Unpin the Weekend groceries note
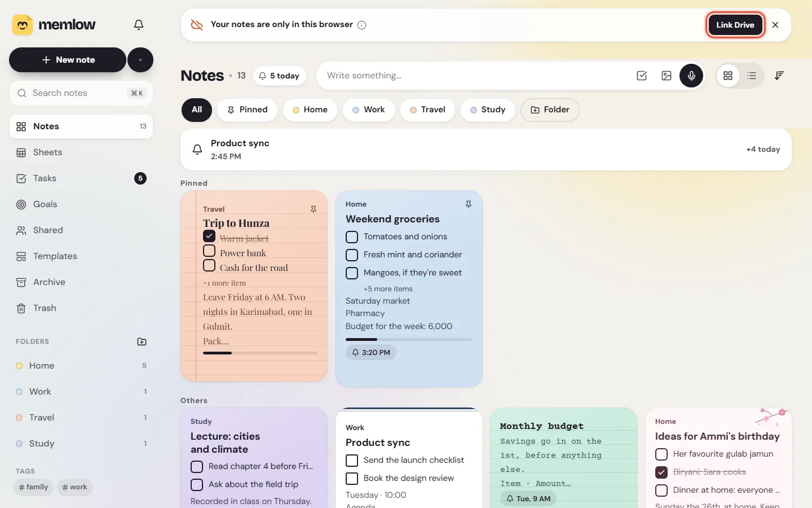 (469, 204)
